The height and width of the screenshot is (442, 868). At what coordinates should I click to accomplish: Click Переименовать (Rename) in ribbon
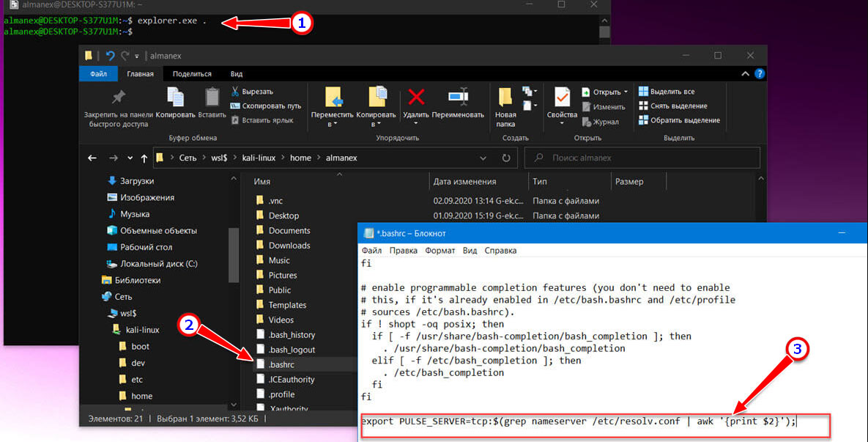tap(458, 103)
